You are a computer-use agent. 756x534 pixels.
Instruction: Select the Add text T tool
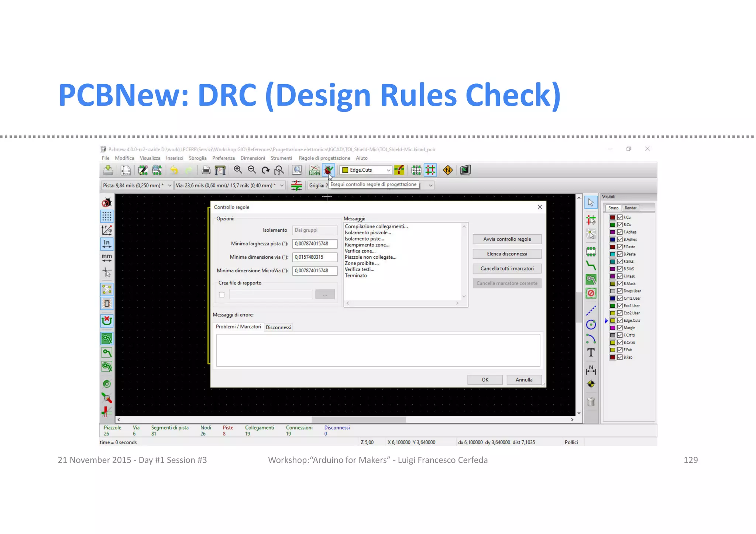pos(591,353)
